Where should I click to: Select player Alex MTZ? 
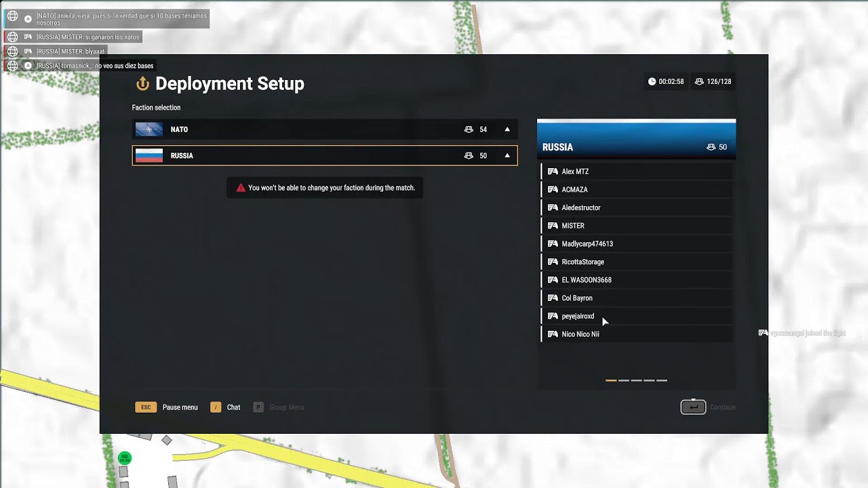tap(636, 171)
